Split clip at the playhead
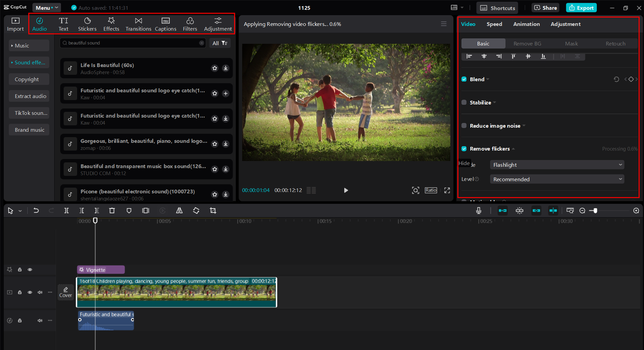 (66, 211)
